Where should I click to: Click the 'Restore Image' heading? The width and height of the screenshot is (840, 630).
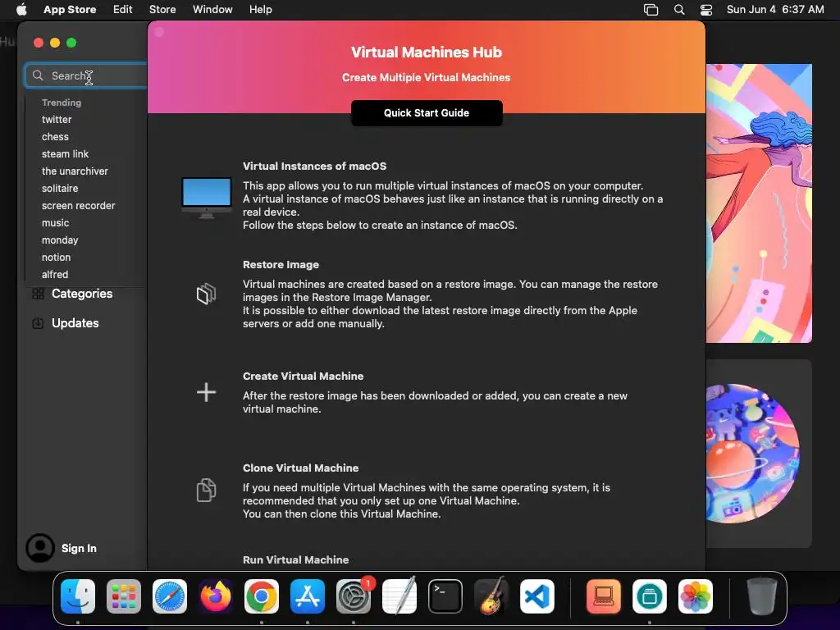click(281, 265)
